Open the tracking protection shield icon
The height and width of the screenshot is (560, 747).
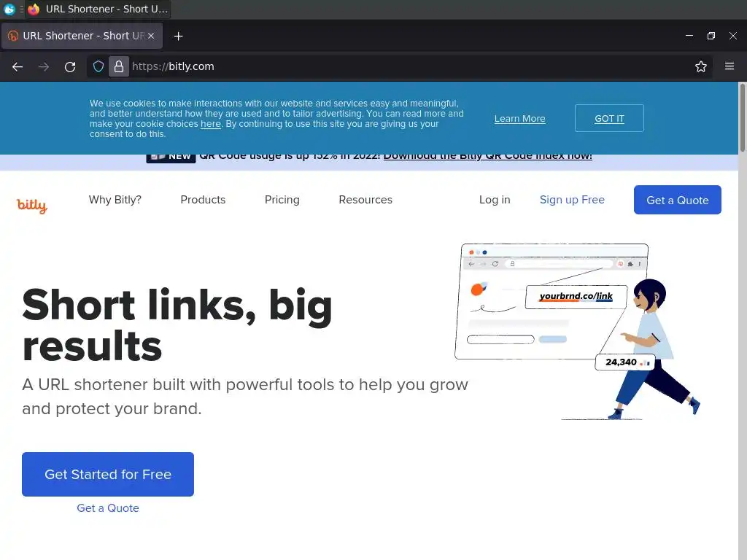(x=98, y=66)
